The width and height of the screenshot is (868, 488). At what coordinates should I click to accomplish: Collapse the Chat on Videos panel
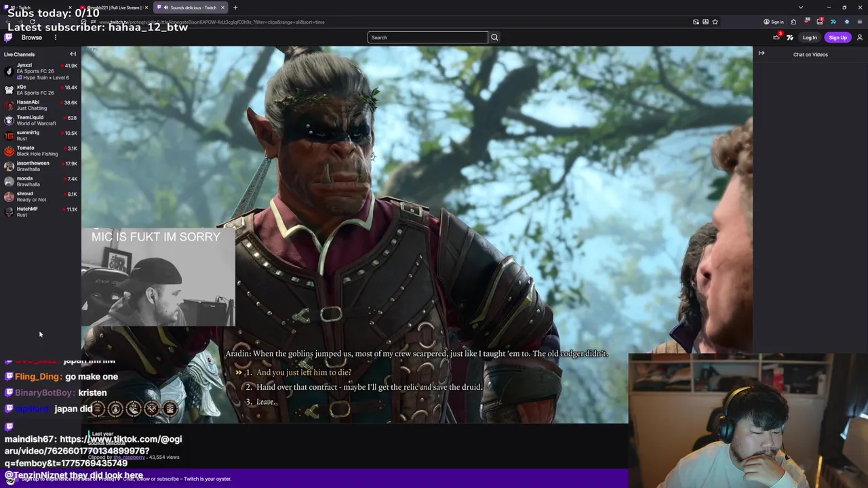[x=762, y=53]
